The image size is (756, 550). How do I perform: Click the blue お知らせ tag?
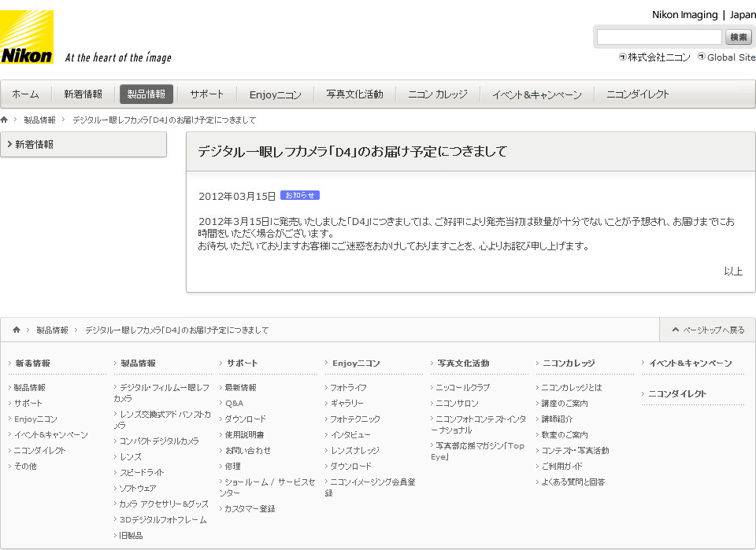(x=300, y=195)
